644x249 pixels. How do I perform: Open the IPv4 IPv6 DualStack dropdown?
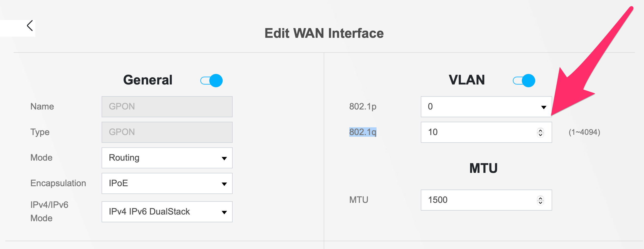coord(167,212)
